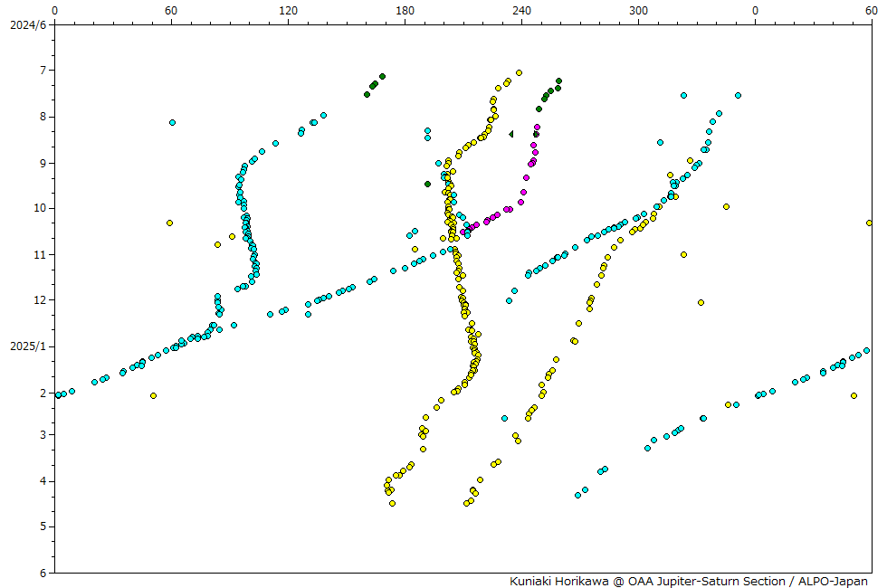Select the isolated cyan point near longitude 230, month 2.5
The image size is (887, 588).
pyautogui.click(x=504, y=418)
